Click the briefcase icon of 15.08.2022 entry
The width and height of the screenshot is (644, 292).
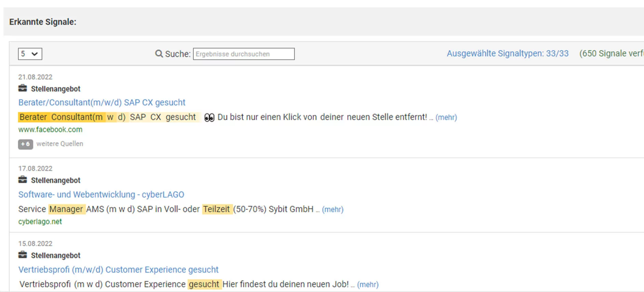pos(23,255)
